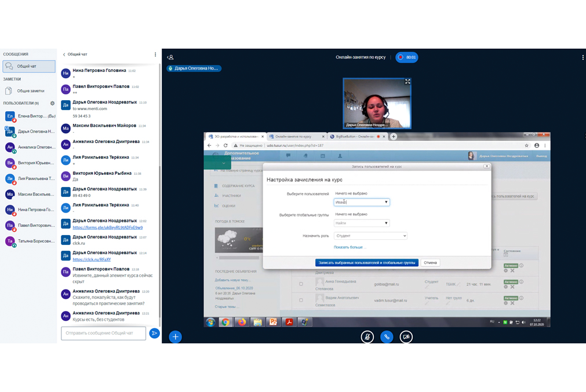Viewport: 586px width, 392px height.
Task: Send the chat message with the arrow button
Action: [154, 333]
